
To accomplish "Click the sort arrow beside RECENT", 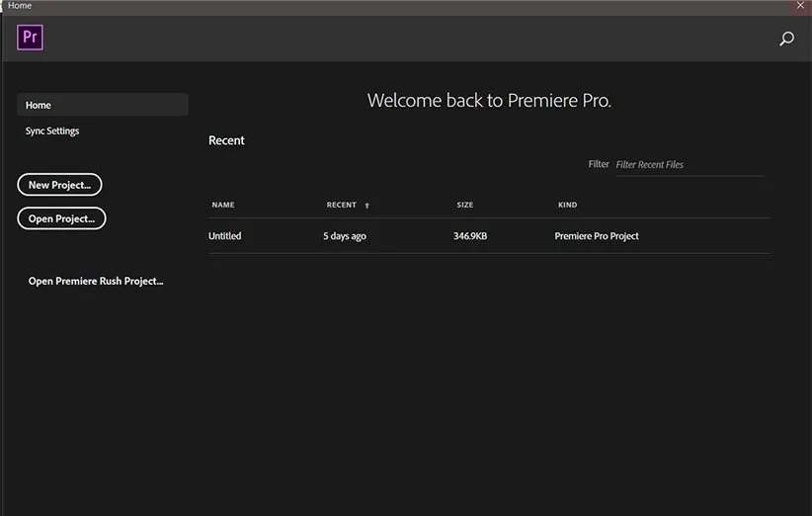I will coord(367,206).
